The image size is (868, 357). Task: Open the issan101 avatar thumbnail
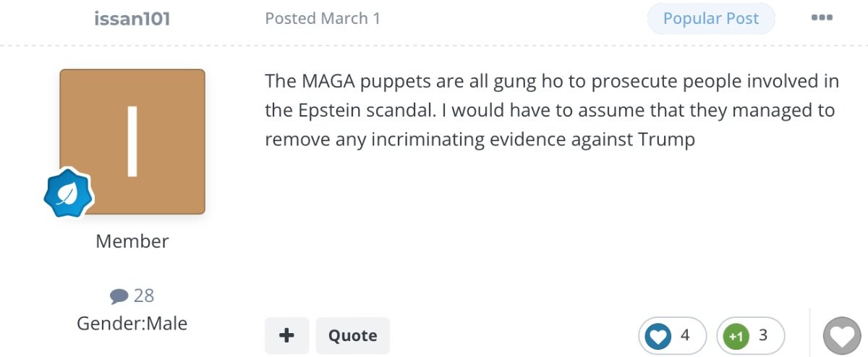[132, 141]
